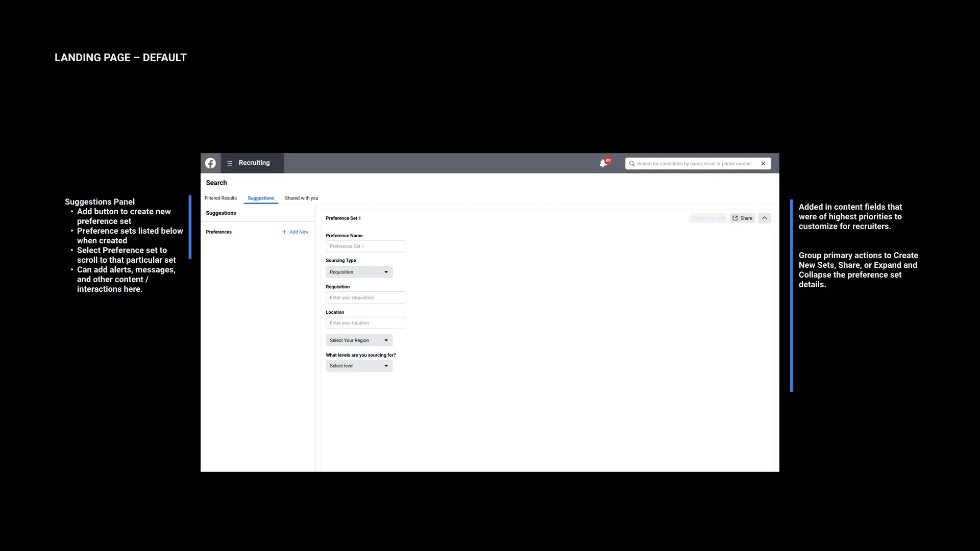
Task: Clear candidate search with the X icon
Action: tap(763, 164)
